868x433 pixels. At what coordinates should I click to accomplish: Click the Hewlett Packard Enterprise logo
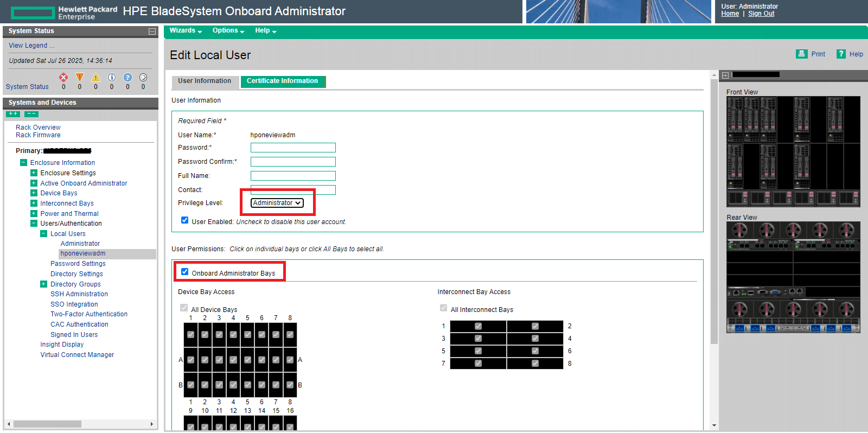[x=64, y=12]
